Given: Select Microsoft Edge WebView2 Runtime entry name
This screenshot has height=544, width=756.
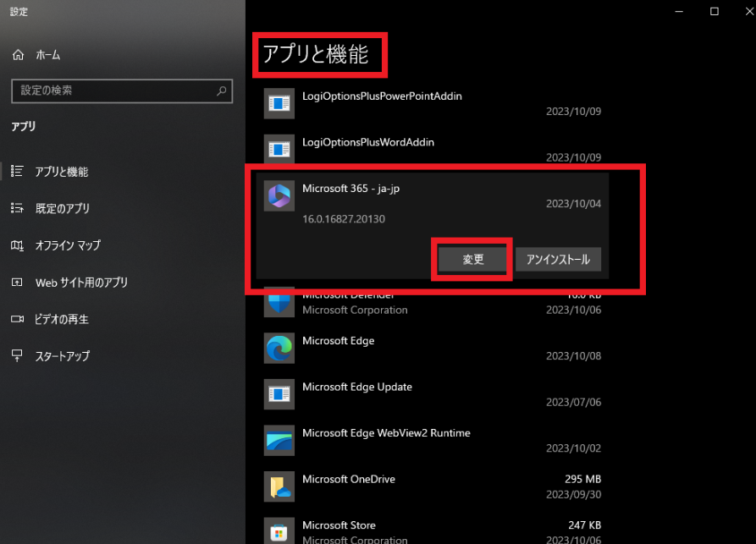Looking at the screenshot, I should click(386, 432).
